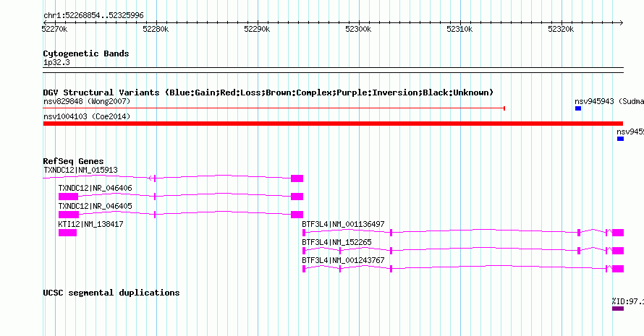
Task: Click the 52310k ruler tick label
Action: pos(459,29)
